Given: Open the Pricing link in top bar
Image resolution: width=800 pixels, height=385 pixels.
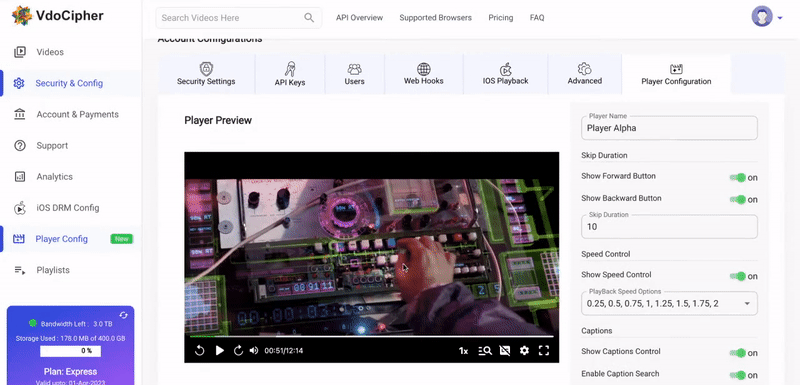Looking at the screenshot, I should (501, 17).
